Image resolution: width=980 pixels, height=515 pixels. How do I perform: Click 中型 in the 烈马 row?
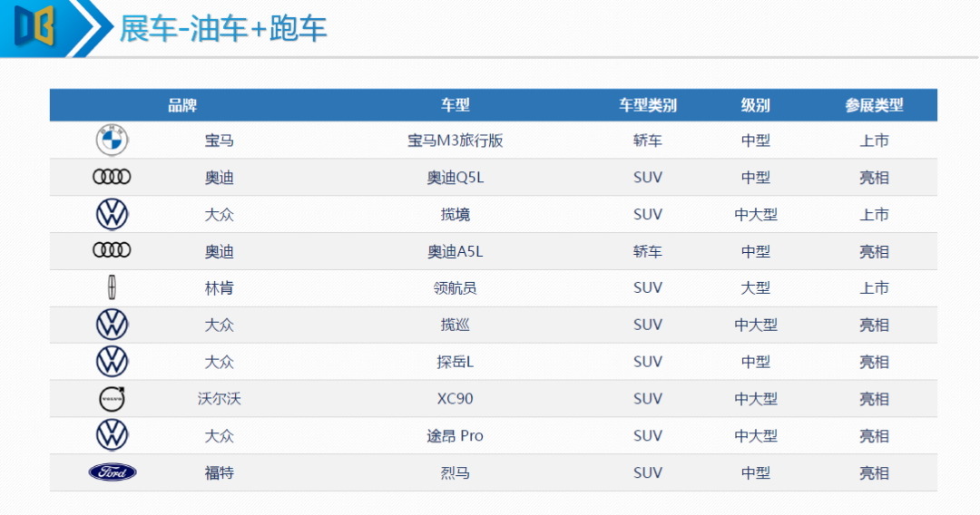pyautogui.click(x=756, y=472)
